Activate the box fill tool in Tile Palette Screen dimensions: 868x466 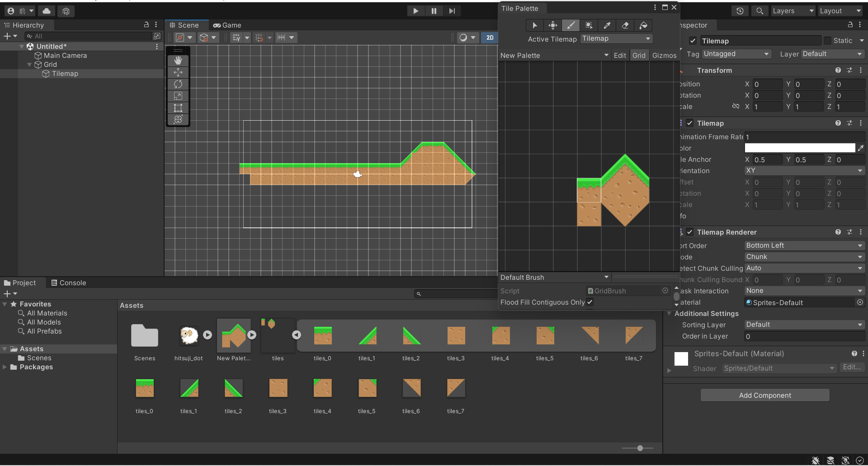point(589,25)
